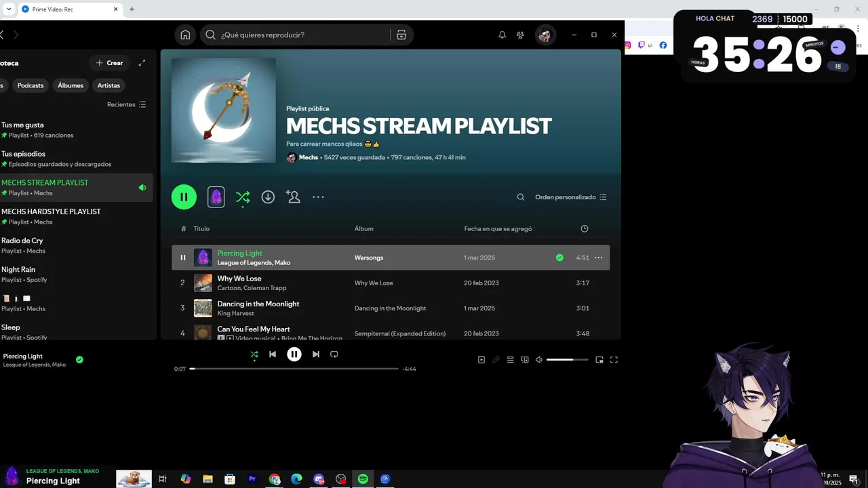Open the Mechs profile link

pyautogui.click(x=309, y=157)
